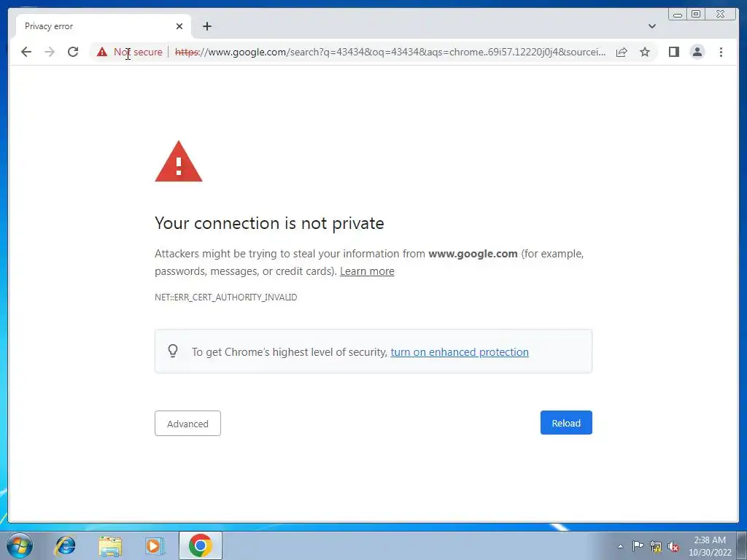Click the muted volume tray icon
Image resolution: width=747 pixels, height=560 pixels.
(x=673, y=547)
